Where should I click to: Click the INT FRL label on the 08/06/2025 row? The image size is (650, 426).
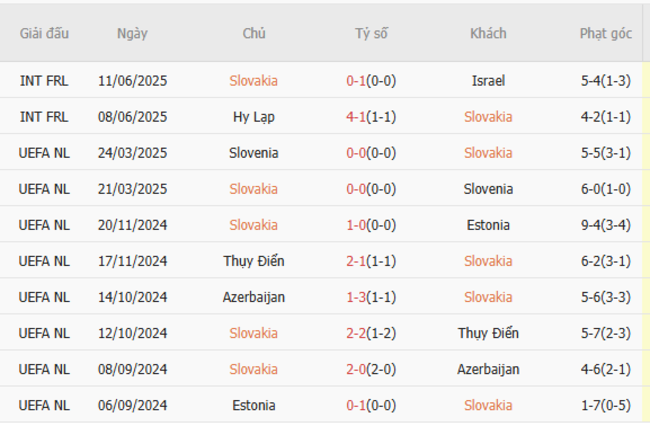[x=44, y=117]
